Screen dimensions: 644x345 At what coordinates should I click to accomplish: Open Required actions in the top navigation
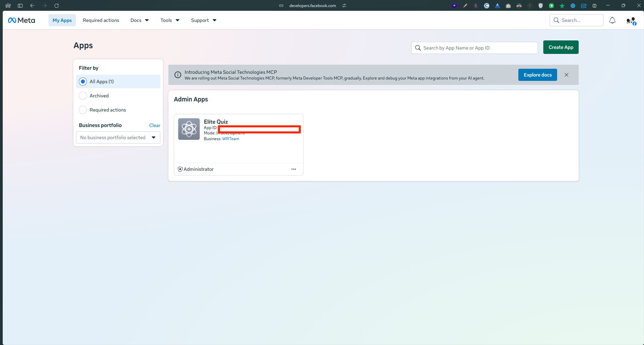(x=101, y=20)
